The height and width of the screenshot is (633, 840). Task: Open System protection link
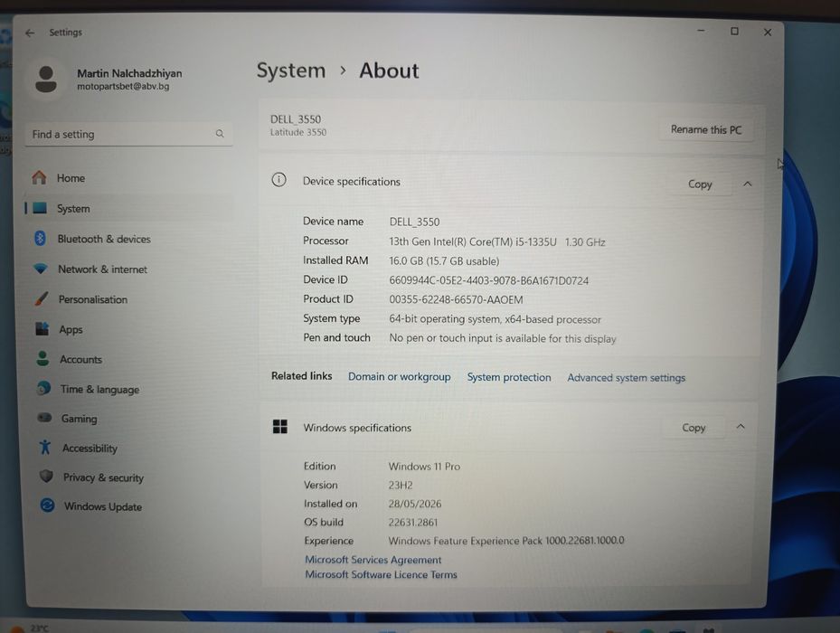pos(509,377)
